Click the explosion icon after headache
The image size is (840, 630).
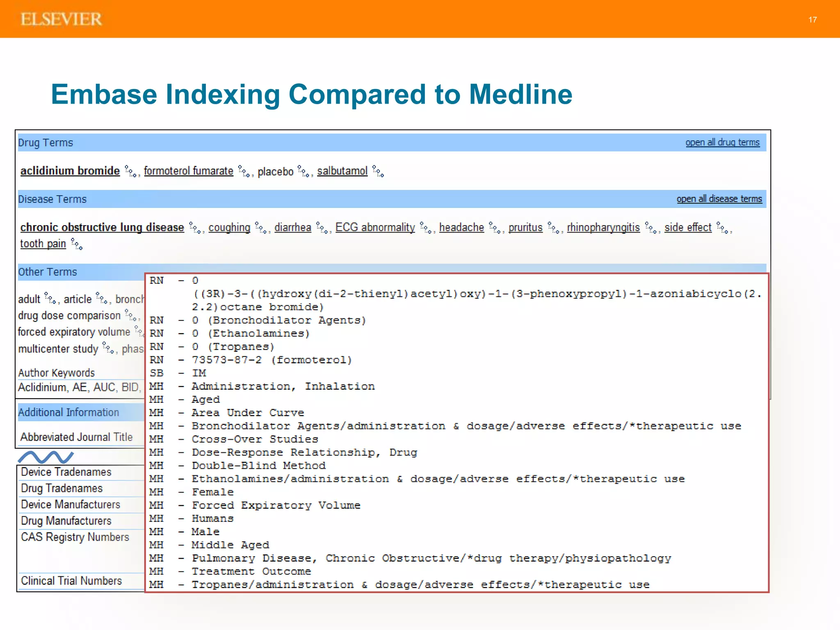pyautogui.click(x=495, y=228)
